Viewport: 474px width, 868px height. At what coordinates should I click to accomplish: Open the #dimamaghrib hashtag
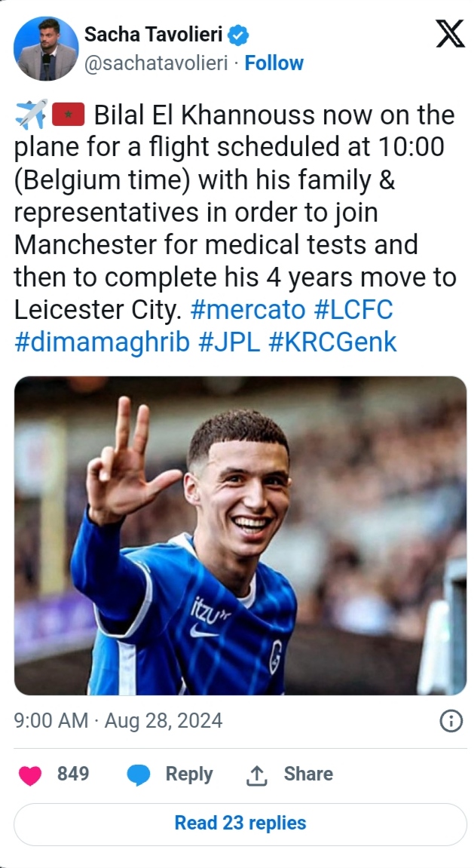pos(102,342)
